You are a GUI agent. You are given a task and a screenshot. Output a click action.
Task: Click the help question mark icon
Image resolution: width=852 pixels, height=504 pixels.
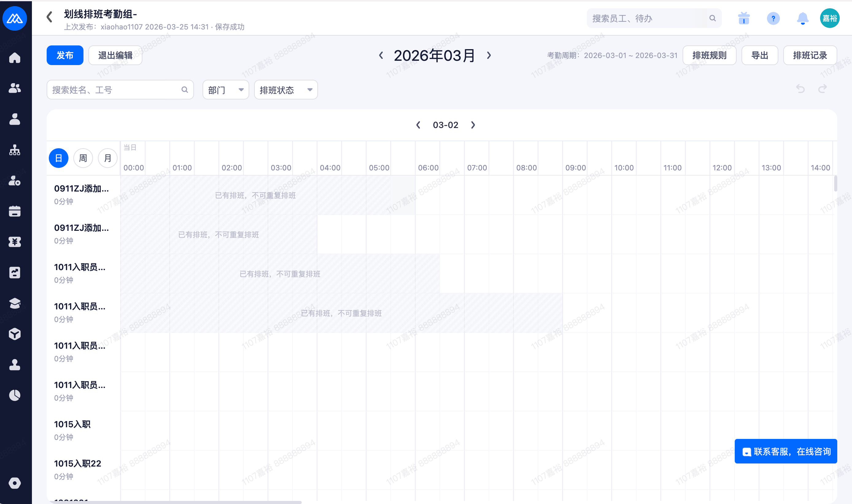[x=773, y=18]
